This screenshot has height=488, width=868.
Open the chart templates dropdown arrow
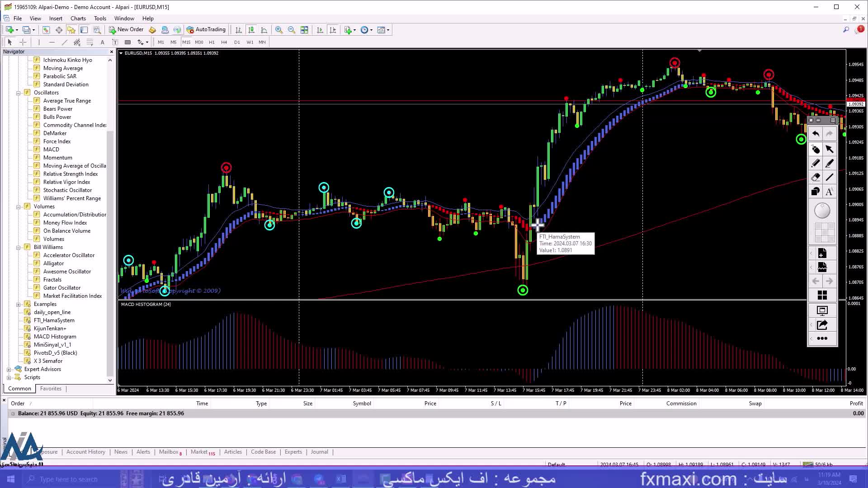(x=388, y=30)
